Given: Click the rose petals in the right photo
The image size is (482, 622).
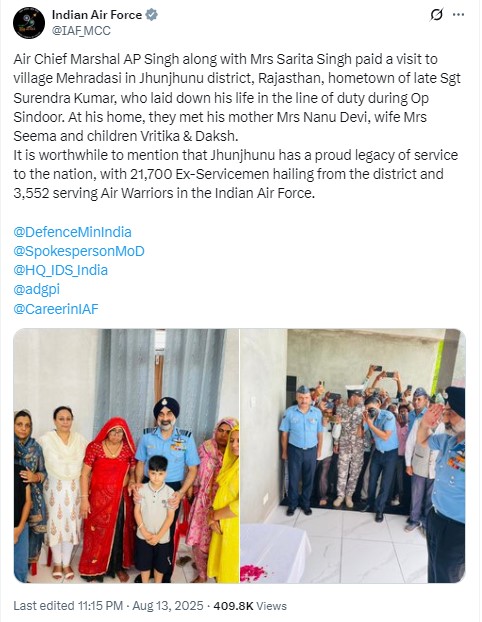Looking at the screenshot, I should (253, 573).
